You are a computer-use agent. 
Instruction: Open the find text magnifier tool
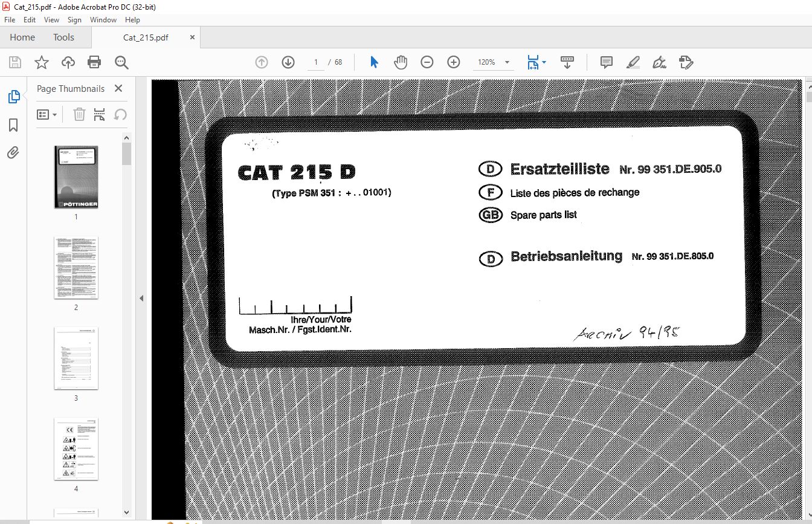tap(121, 62)
